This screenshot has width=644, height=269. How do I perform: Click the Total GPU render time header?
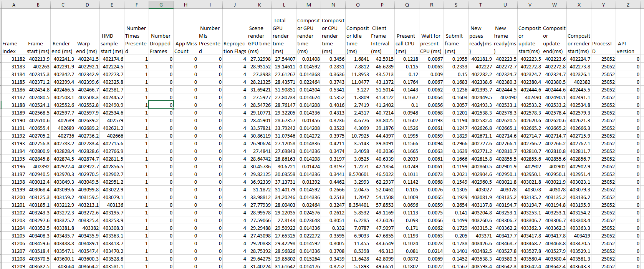pos(284,32)
